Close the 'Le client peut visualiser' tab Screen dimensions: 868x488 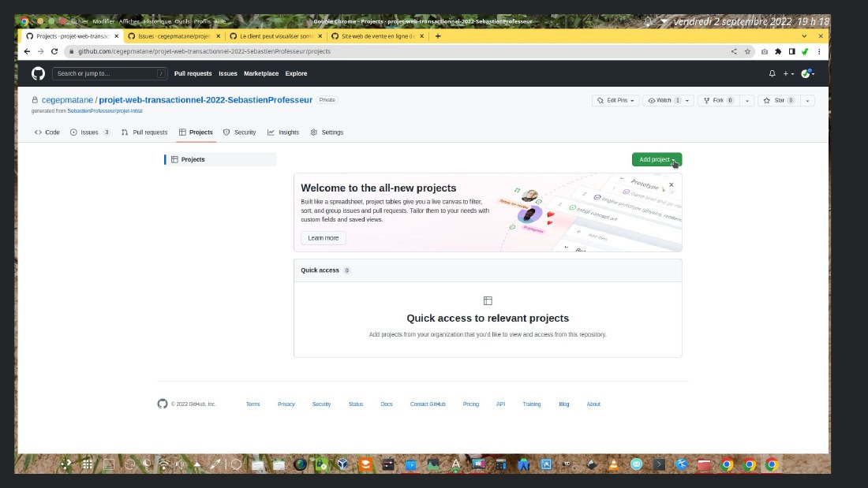click(x=320, y=36)
